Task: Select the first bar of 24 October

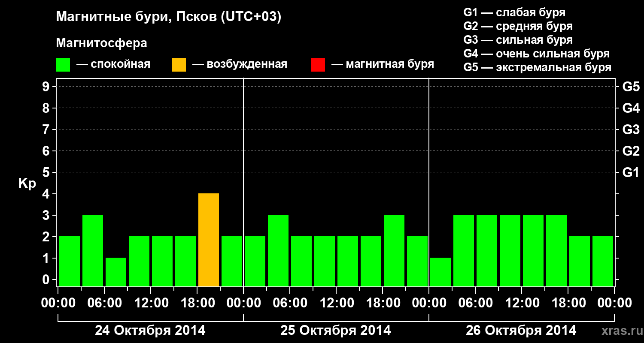Action: (x=70, y=261)
